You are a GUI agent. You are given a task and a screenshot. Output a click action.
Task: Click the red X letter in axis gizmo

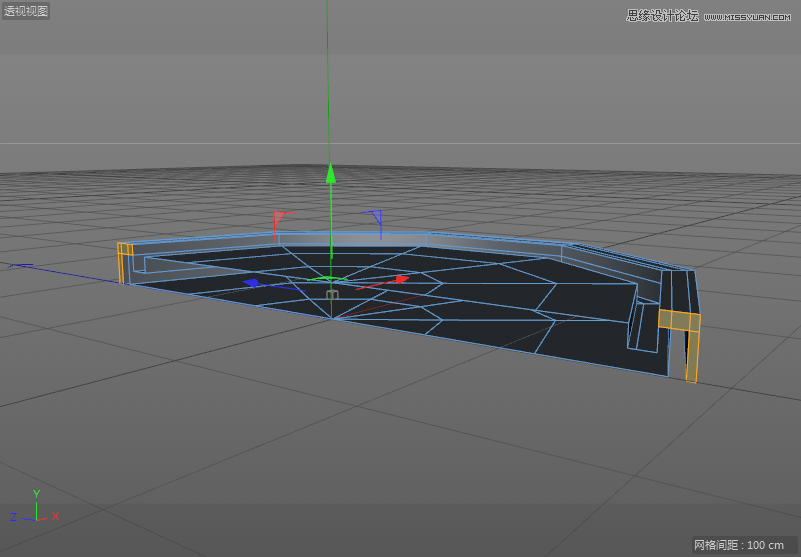[56, 516]
